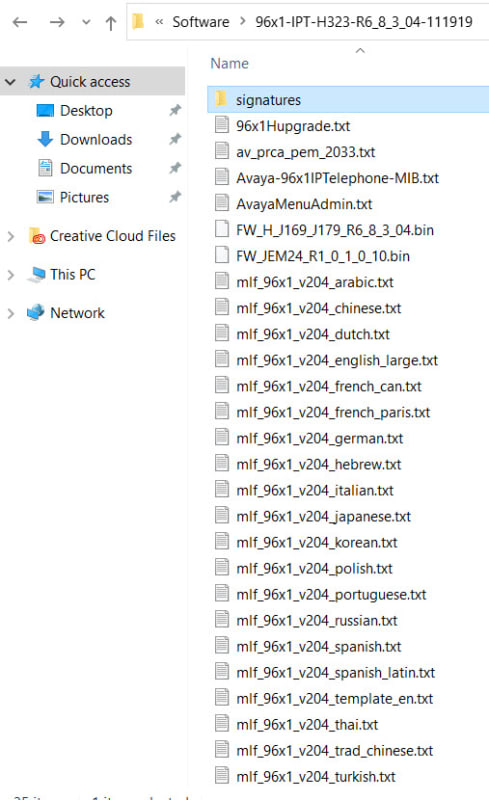The height and width of the screenshot is (800, 489).
Task: Select mlf_96x1_v204_english_large.txt
Action: (337, 360)
